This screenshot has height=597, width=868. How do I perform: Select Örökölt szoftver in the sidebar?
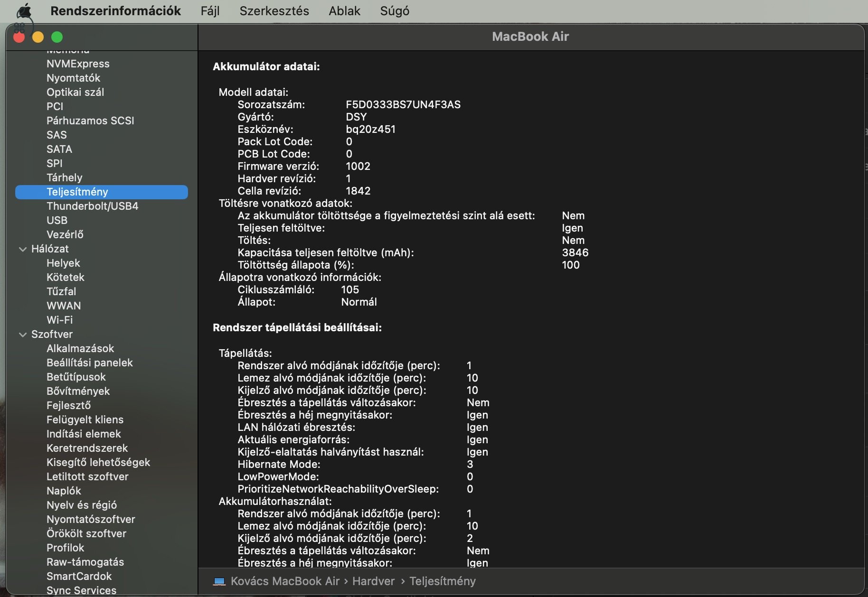click(x=86, y=533)
